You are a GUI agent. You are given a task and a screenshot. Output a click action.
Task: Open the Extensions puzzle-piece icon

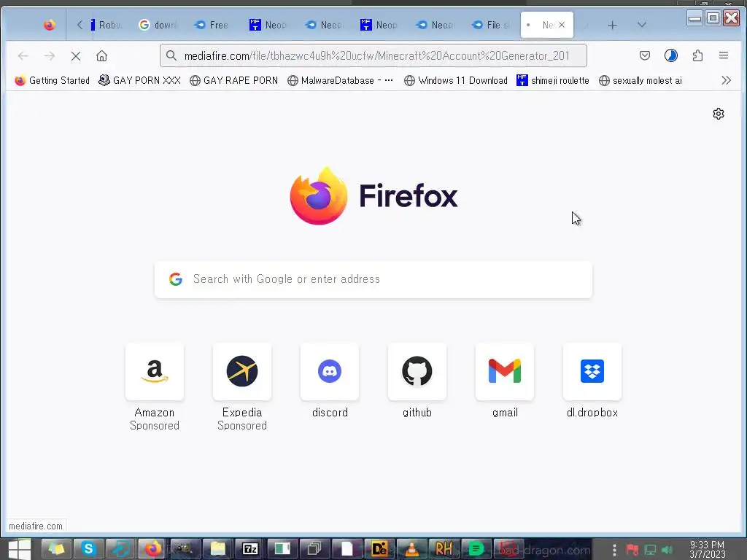(x=697, y=55)
